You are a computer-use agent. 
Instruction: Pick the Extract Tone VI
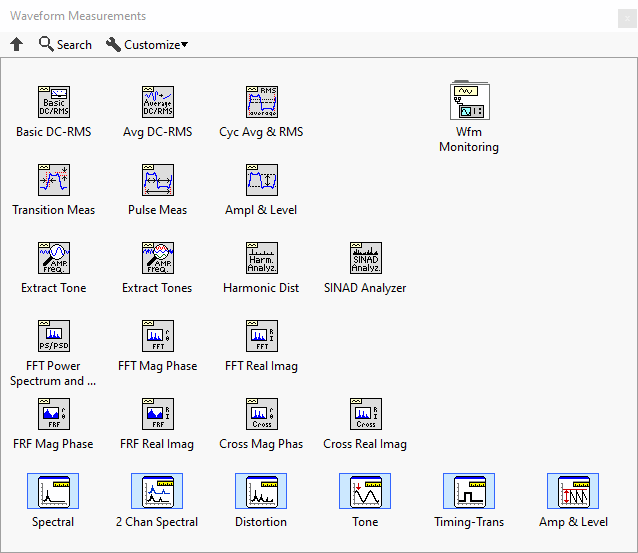(53, 258)
